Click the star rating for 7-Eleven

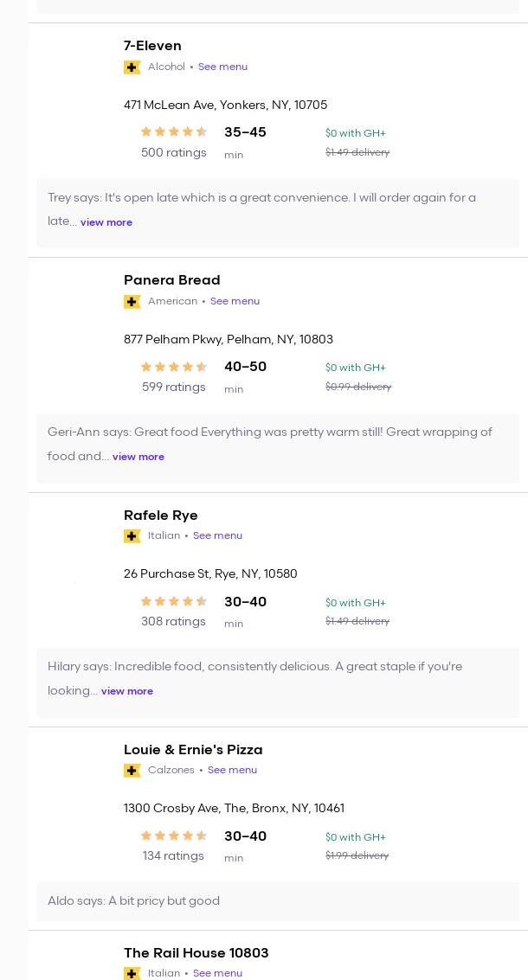174,132
